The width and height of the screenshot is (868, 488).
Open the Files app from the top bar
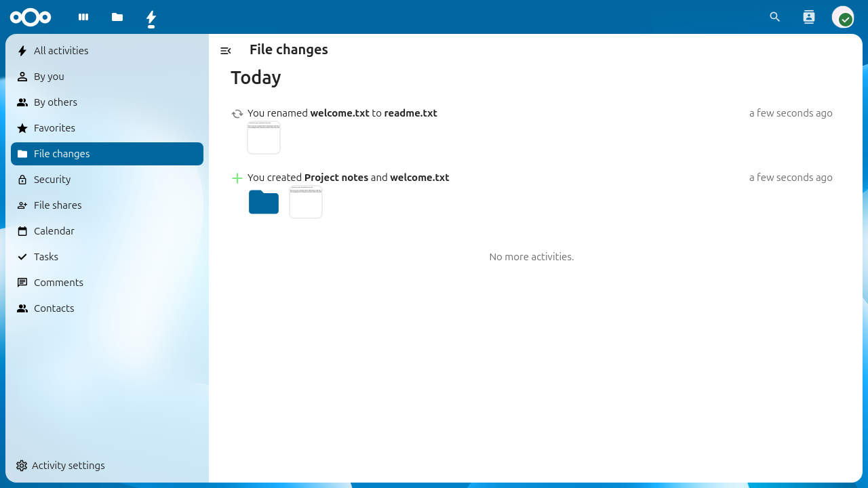click(117, 18)
